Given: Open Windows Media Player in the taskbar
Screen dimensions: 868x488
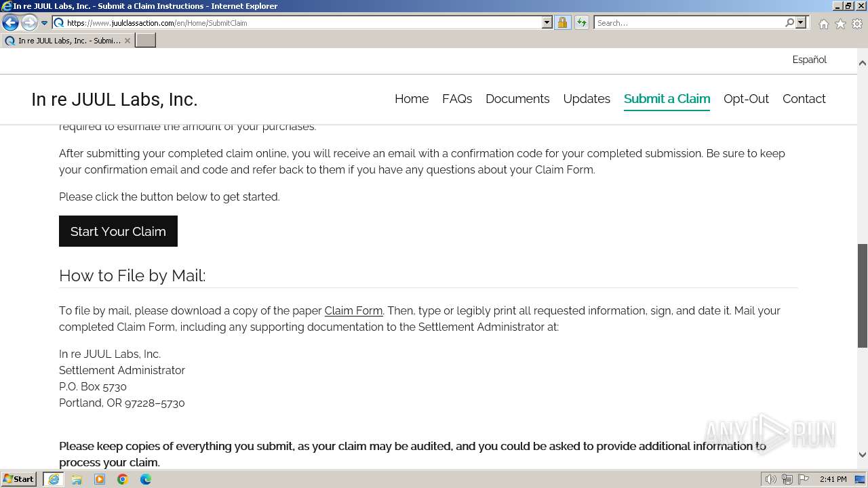Looking at the screenshot, I should (100, 479).
